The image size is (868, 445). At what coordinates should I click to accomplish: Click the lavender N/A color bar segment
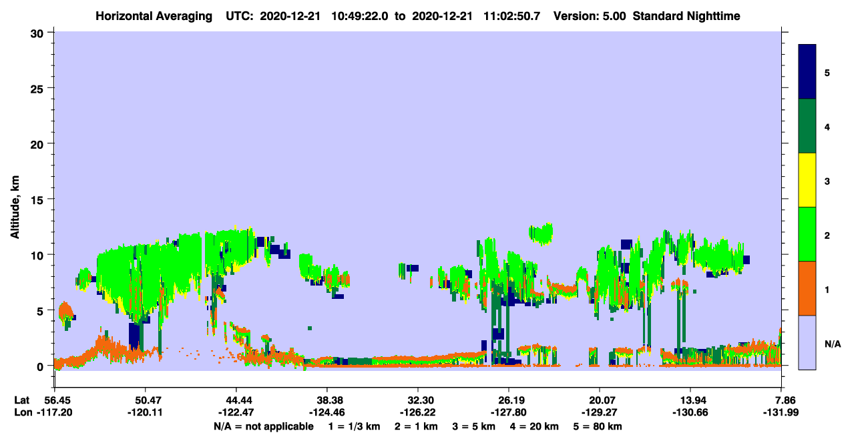point(807,342)
